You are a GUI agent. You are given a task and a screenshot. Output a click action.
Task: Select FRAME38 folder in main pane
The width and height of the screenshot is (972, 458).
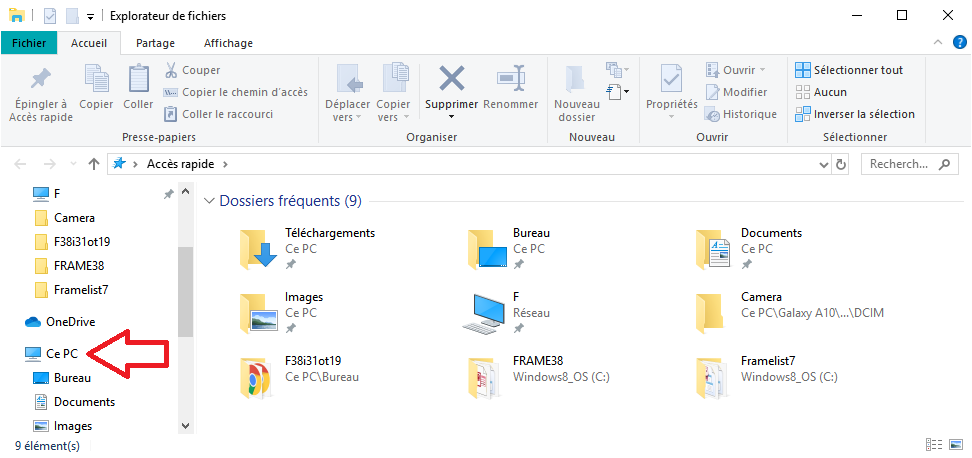(539, 377)
